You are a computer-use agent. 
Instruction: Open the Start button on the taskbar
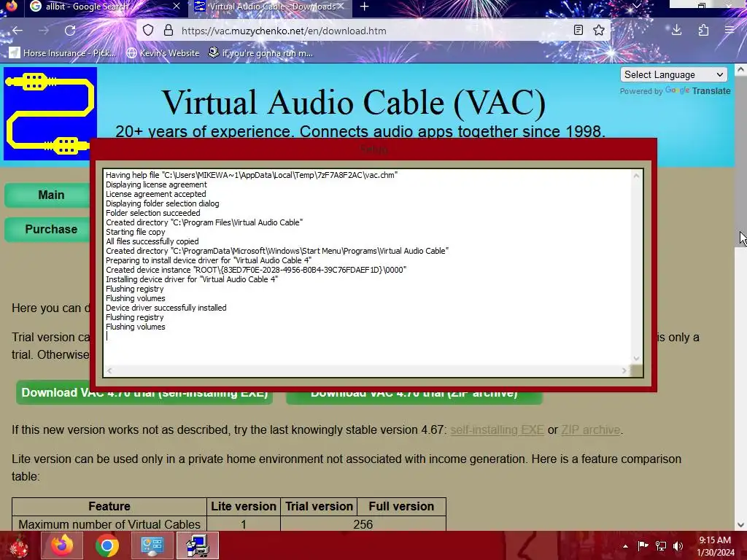point(19,545)
